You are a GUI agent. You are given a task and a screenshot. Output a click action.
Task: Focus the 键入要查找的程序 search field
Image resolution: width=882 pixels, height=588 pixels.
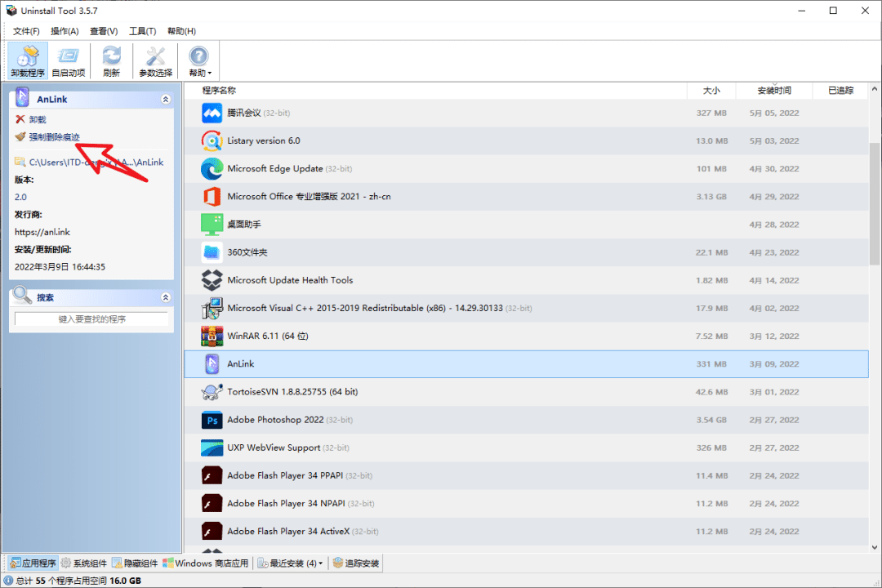click(91, 319)
